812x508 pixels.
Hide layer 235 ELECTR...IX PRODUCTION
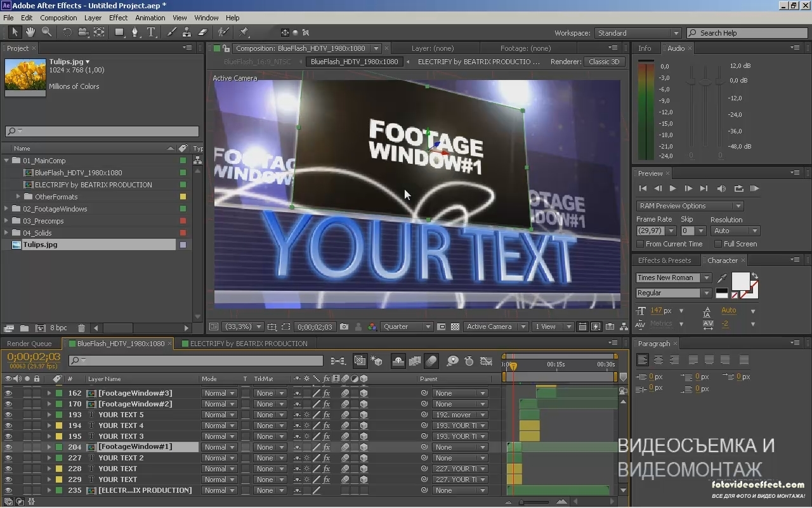tap(8, 490)
